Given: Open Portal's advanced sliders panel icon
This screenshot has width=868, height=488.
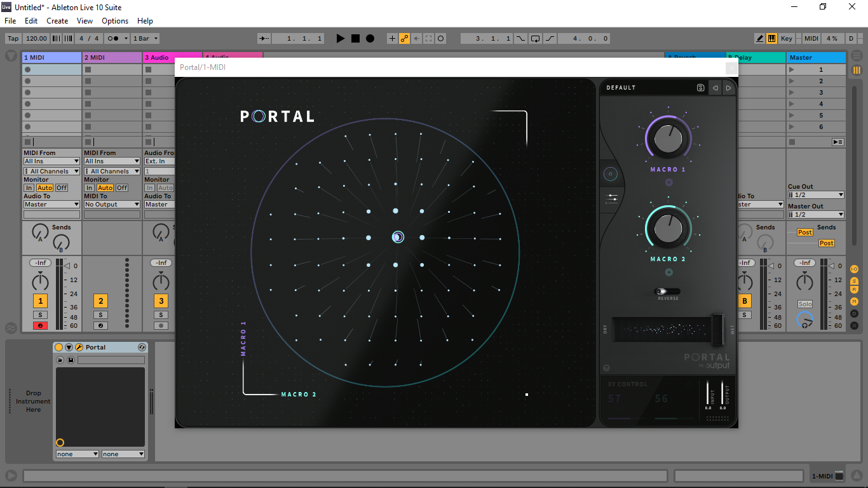Looking at the screenshot, I should (x=611, y=198).
